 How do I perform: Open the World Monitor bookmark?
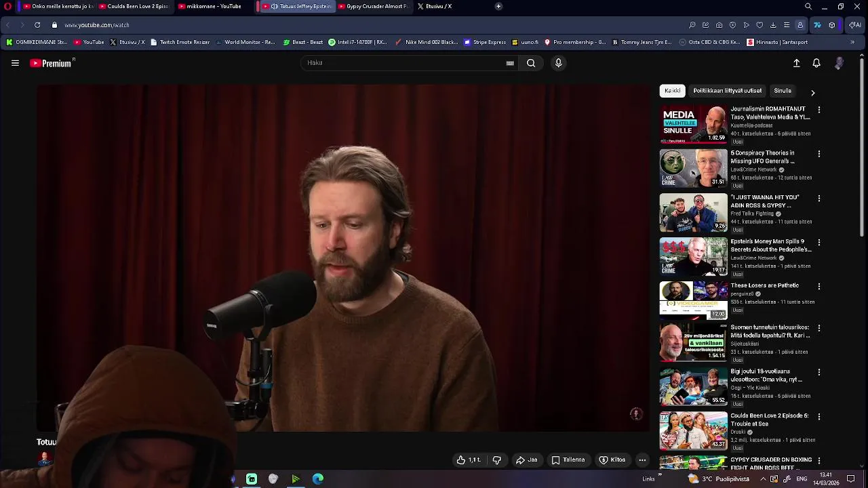click(x=245, y=42)
